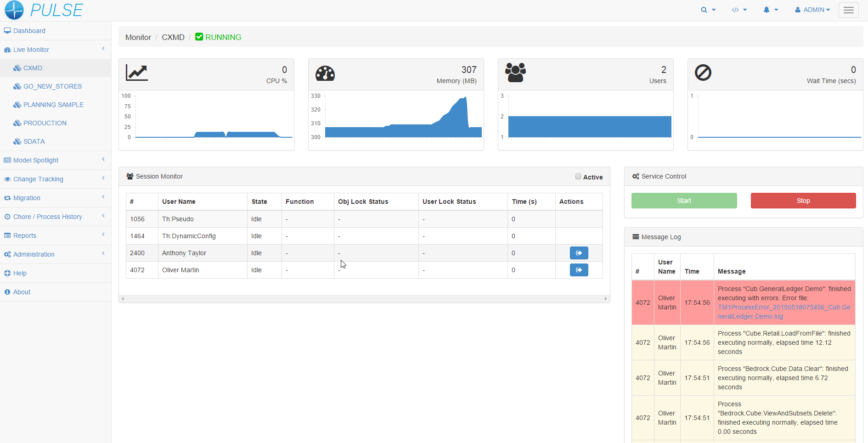The image size is (868, 443).
Task: Click the Dashboard monitor icon
Action: 7,31
